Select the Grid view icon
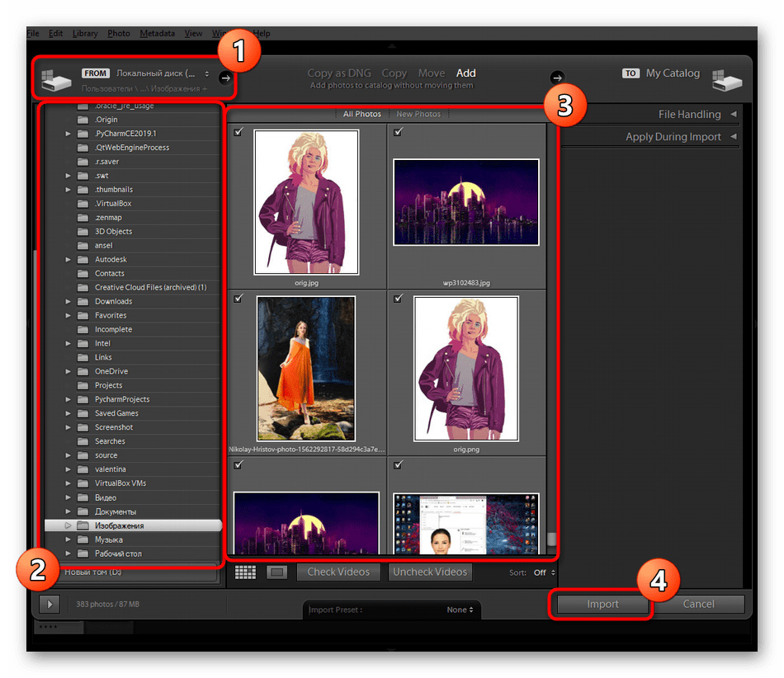Screen dimensions: 784x678 [244, 572]
